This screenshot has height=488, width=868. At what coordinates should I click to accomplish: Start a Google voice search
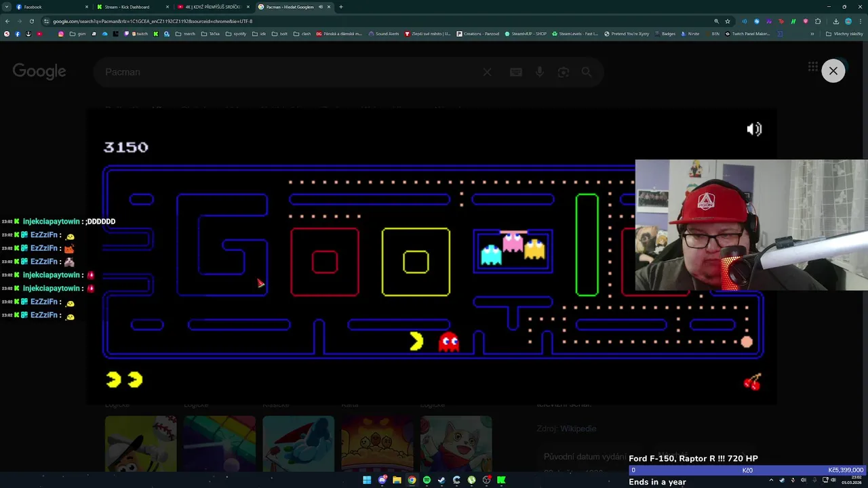click(540, 72)
